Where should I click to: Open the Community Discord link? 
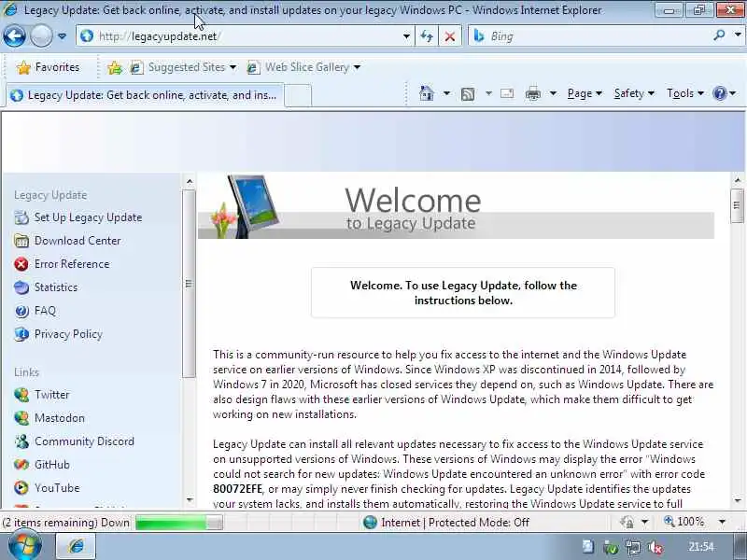(x=84, y=441)
